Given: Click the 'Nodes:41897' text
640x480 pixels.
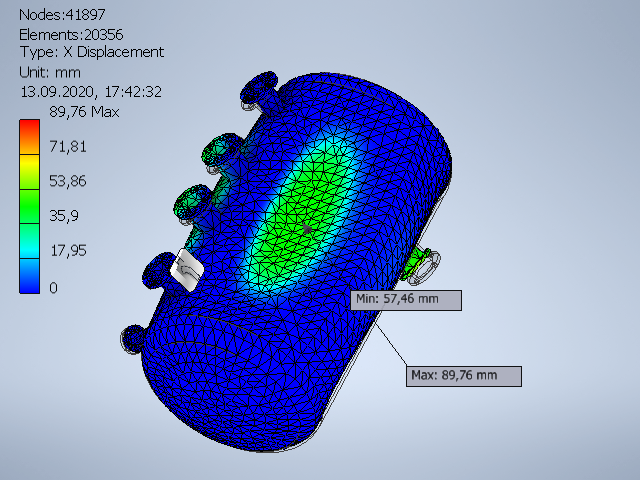Looking at the screenshot, I should [62, 15].
